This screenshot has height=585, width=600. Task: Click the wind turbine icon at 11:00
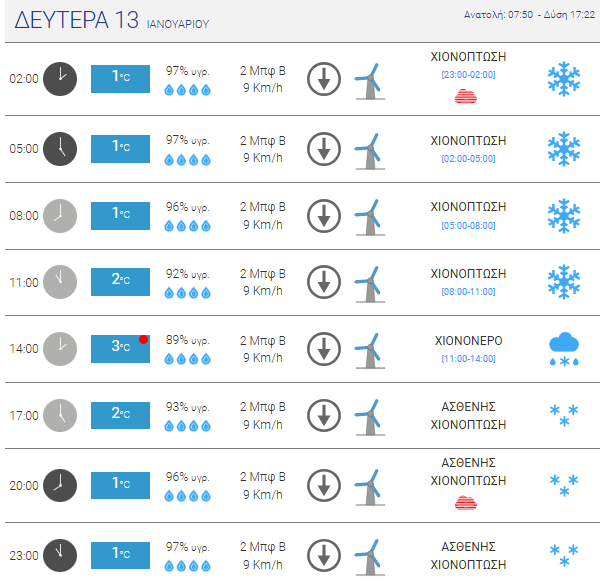click(x=370, y=284)
